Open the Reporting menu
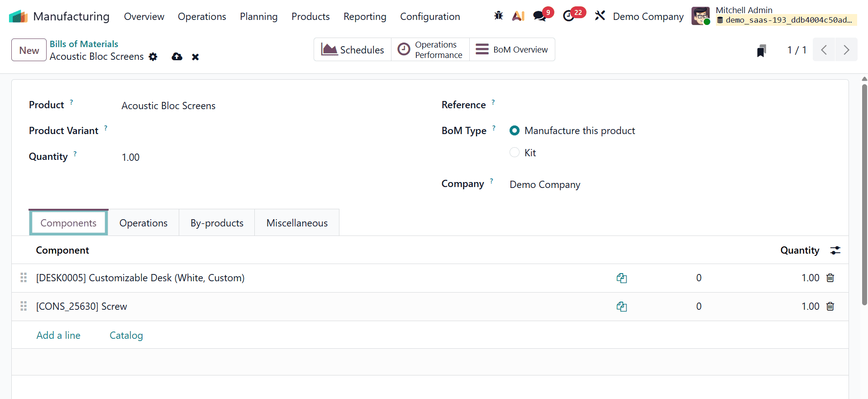Screen dimensions: 868x399 coord(365,16)
